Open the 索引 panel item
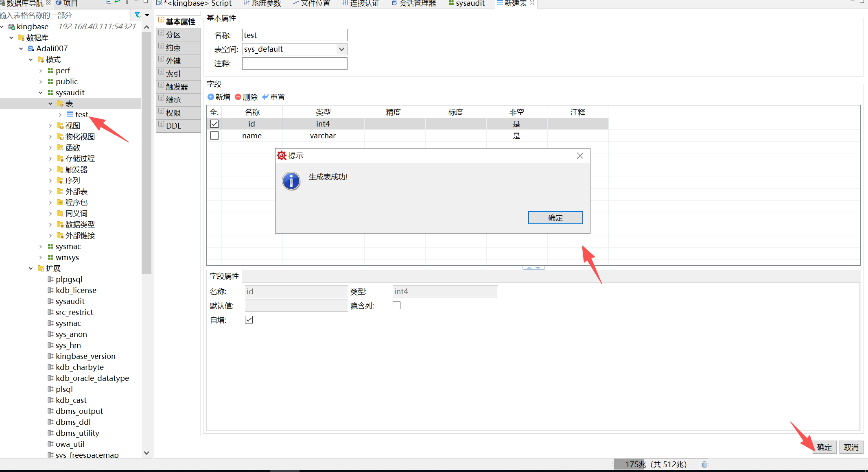Viewport: 868px width, 472px height. pyautogui.click(x=174, y=74)
